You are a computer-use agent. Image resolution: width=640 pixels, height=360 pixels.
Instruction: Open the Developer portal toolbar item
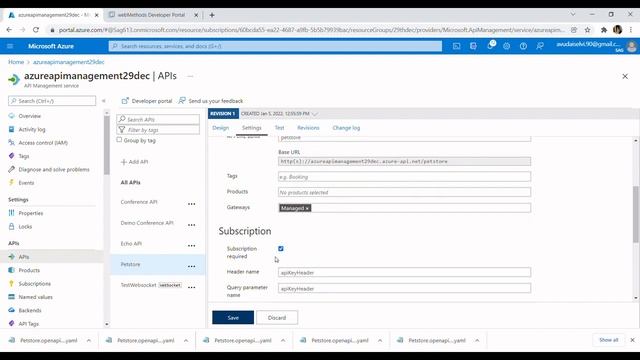[x=147, y=101]
